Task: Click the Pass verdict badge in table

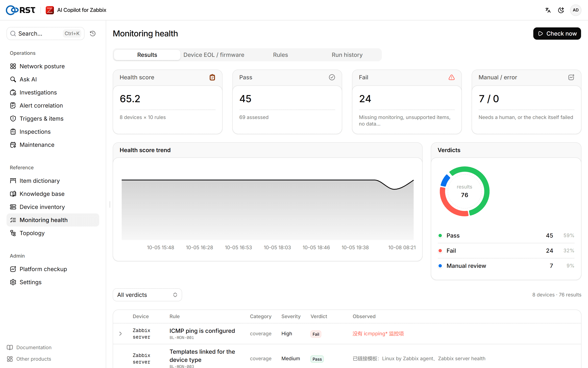Action: pyautogui.click(x=317, y=359)
